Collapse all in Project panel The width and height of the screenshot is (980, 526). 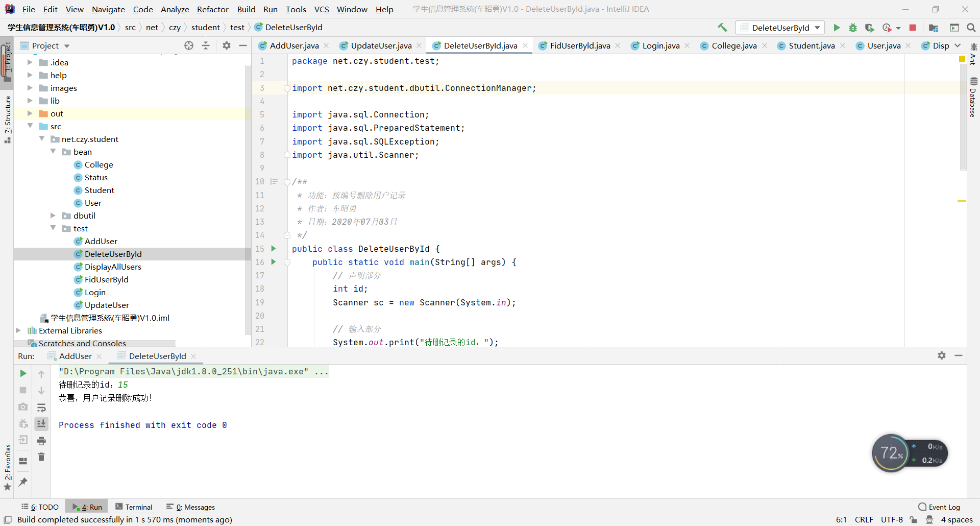pyautogui.click(x=206, y=45)
